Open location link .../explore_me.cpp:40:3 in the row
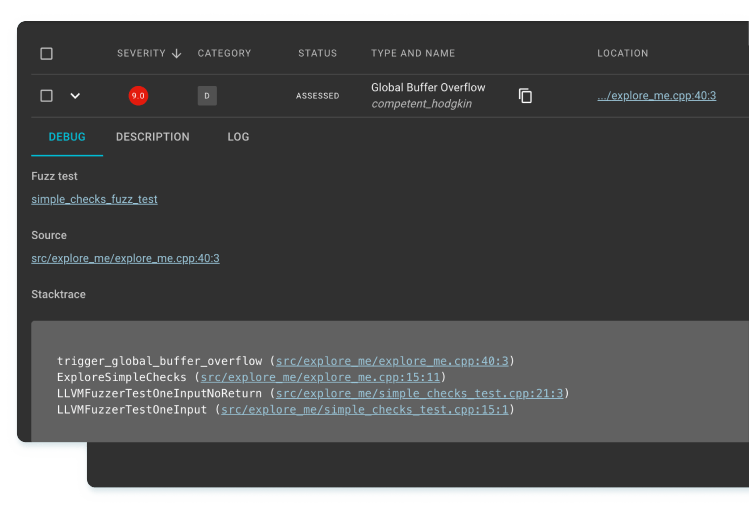Screen dimensions: 749x507 656,96
